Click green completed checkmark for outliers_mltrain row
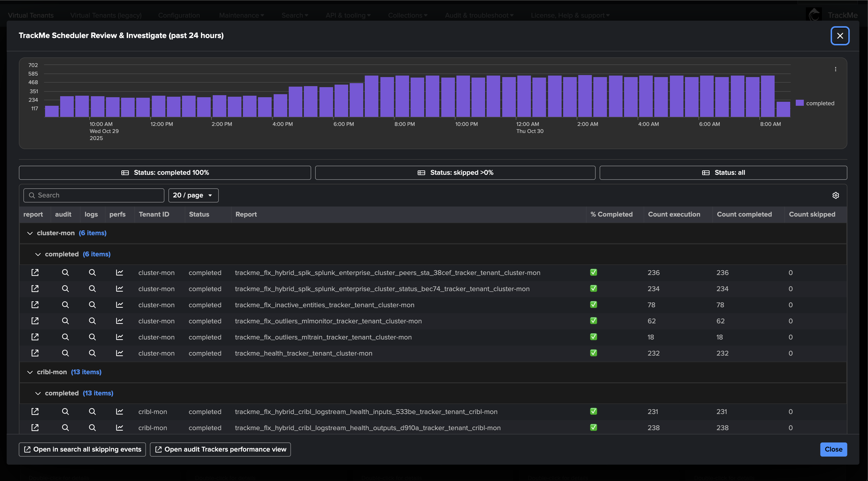Screen dimensions: 868x481 point(593,337)
